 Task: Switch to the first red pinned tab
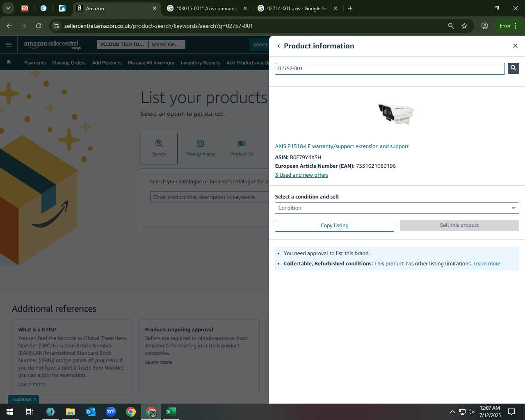click(x=25, y=8)
